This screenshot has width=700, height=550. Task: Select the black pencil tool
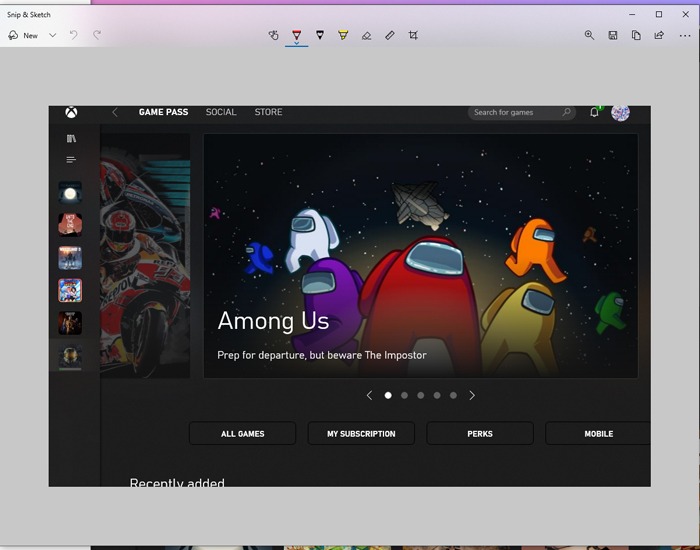320,35
